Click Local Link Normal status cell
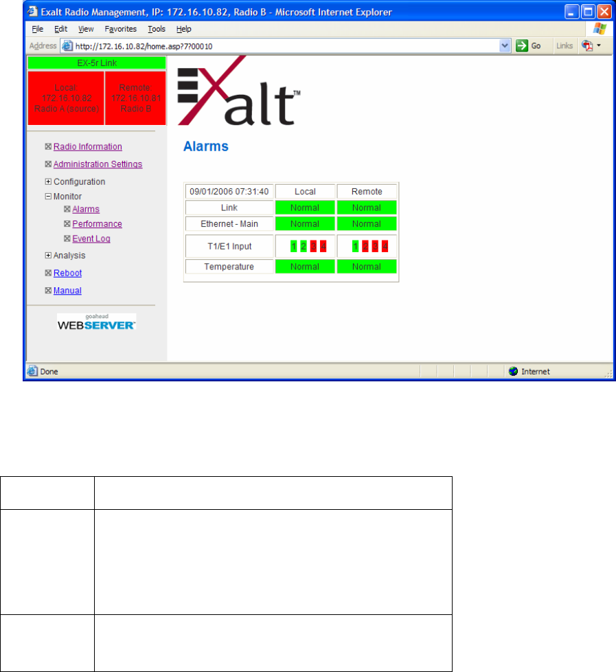The image size is (616, 672). [x=305, y=208]
